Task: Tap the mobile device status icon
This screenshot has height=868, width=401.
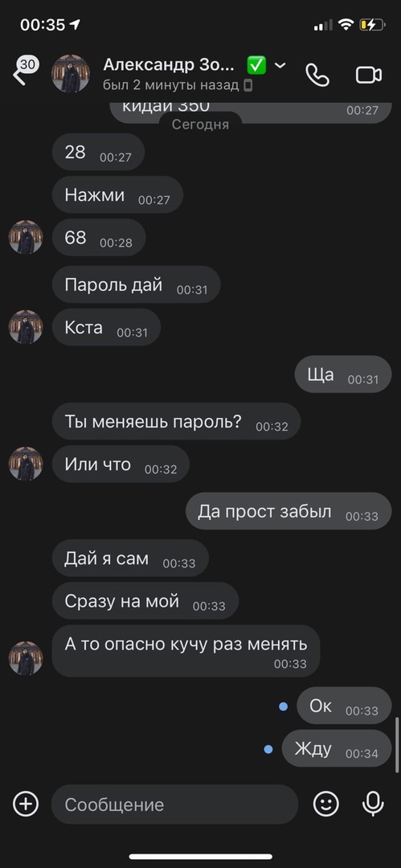Action: 248,85
